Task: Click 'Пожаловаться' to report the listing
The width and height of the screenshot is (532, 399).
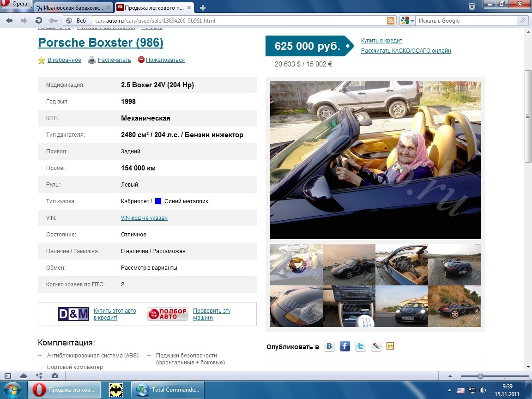Action: 165,60
